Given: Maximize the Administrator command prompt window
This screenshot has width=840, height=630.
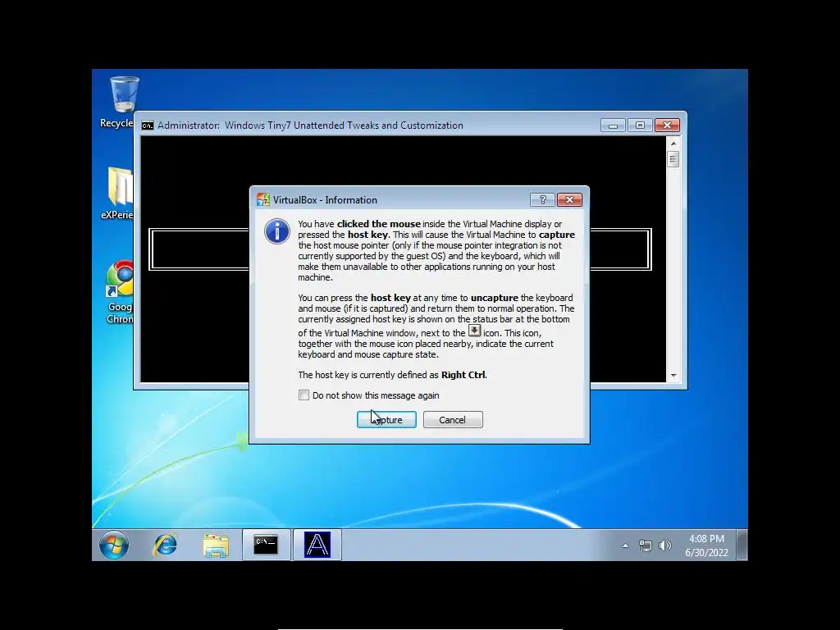Looking at the screenshot, I should click(640, 126).
